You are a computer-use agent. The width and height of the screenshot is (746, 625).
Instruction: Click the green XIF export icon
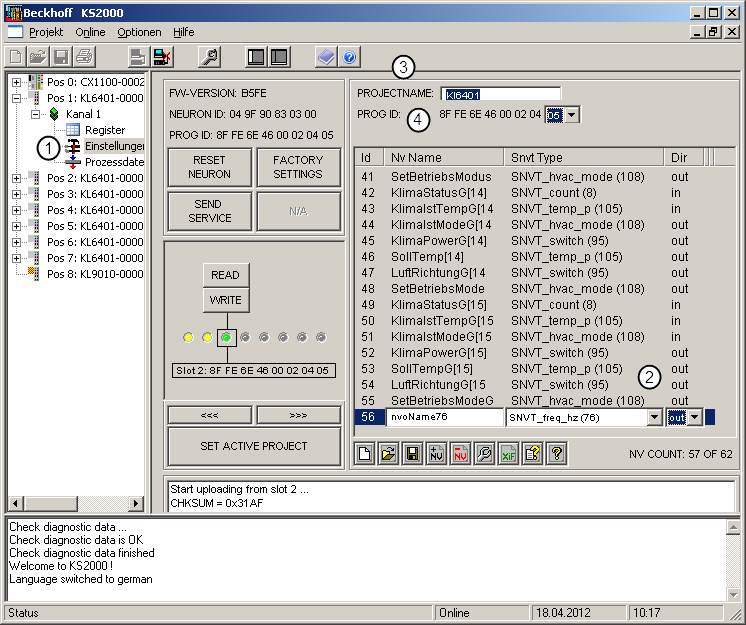[508, 454]
